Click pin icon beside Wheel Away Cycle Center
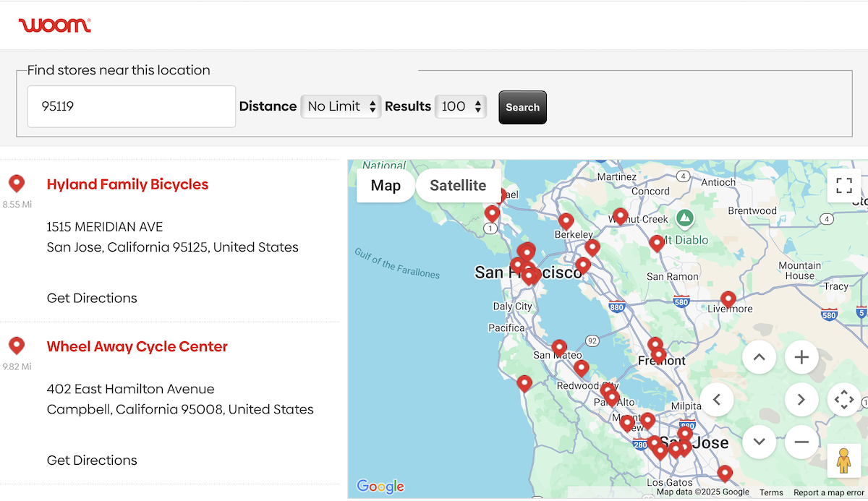Viewport: 868px width, 501px height. click(17, 346)
